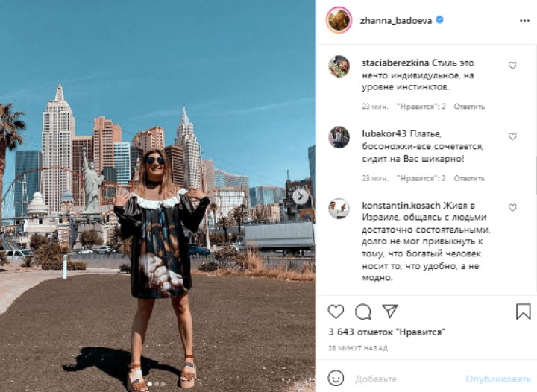Visit konstantin.kosach's profile from username

tap(401, 205)
